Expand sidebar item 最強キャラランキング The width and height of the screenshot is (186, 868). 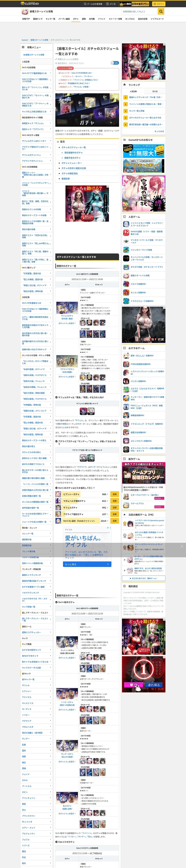[37, 575]
